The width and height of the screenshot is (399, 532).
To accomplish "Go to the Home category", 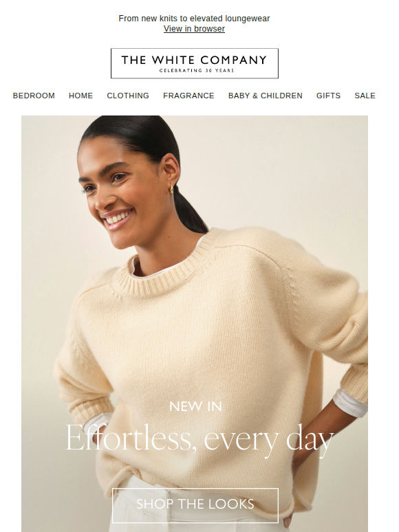I will pyautogui.click(x=80, y=96).
